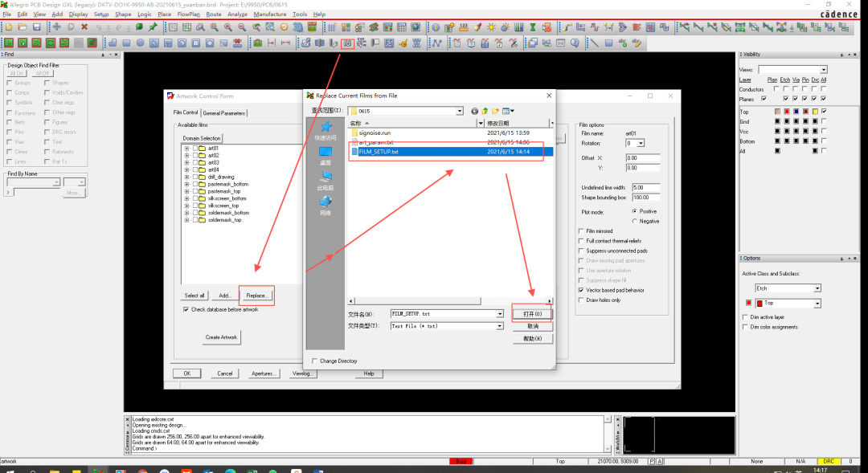Open the Setup menu
The width and height of the screenshot is (868, 473).
(x=101, y=14)
